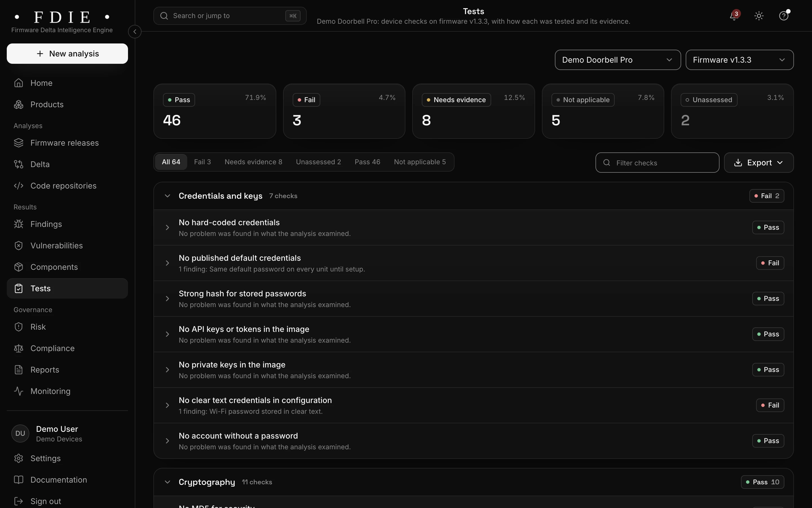Expand No API keys or tokens row
Image resolution: width=812 pixels, height=508 pixels.
click(x=167, y=334)
